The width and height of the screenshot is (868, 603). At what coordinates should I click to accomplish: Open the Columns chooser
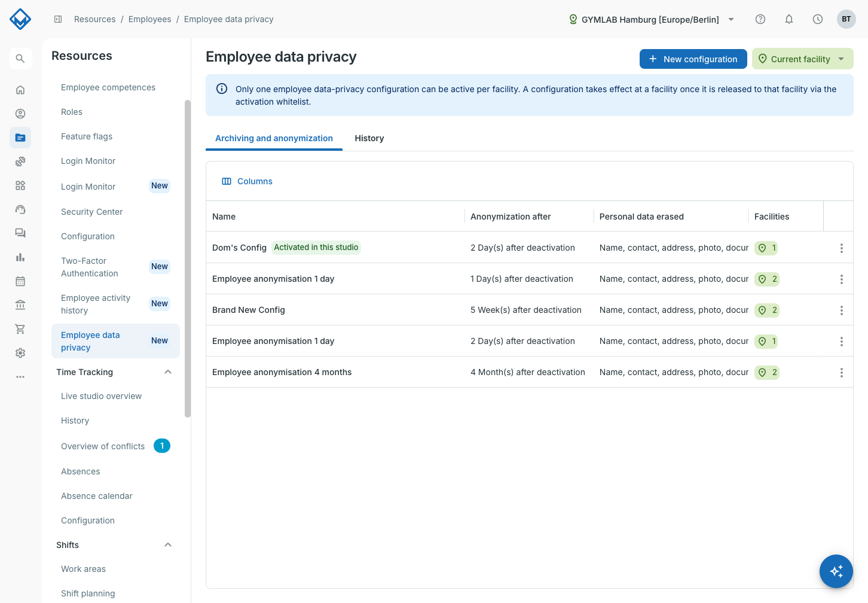coord(247,181)
